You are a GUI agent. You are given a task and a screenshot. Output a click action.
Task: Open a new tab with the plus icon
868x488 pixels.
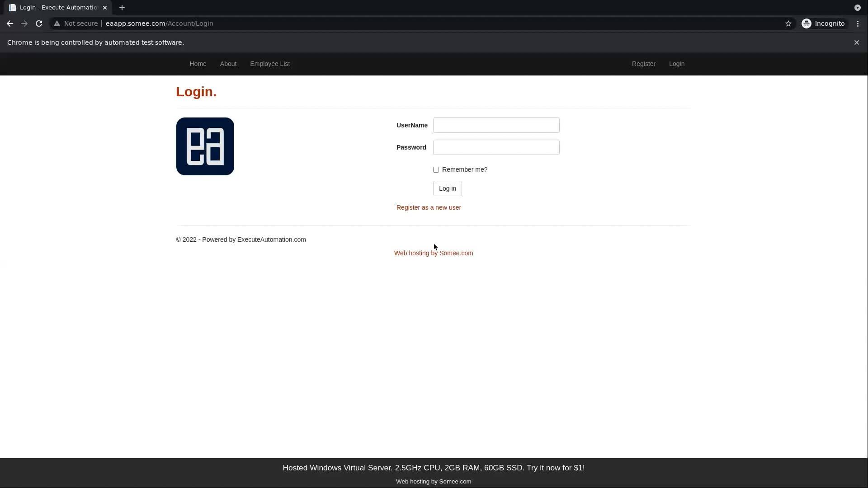tap(122, 8)
